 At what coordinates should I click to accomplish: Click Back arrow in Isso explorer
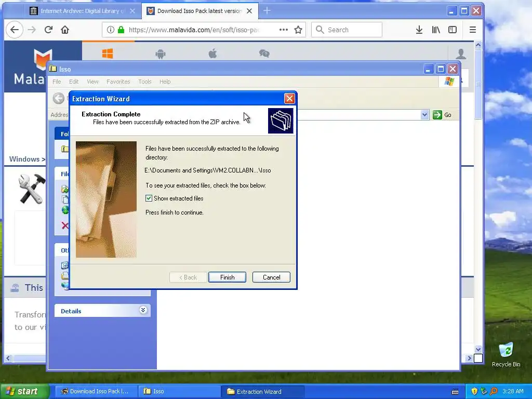(59, 98)
